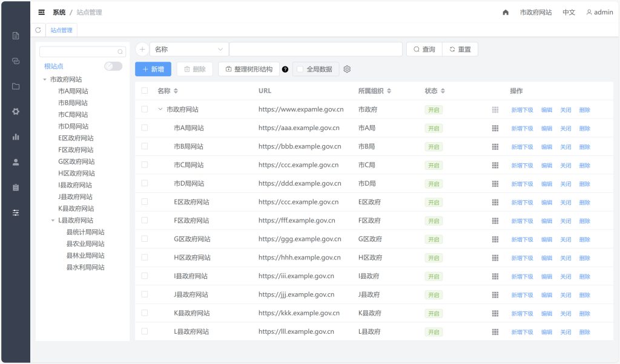Click the 查询 search button
Viewport: 620px width, 364px height.
424,50
